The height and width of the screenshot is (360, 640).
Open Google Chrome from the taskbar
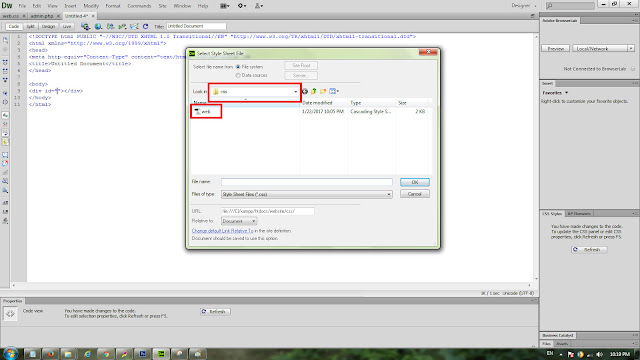(x=106, y=354)
